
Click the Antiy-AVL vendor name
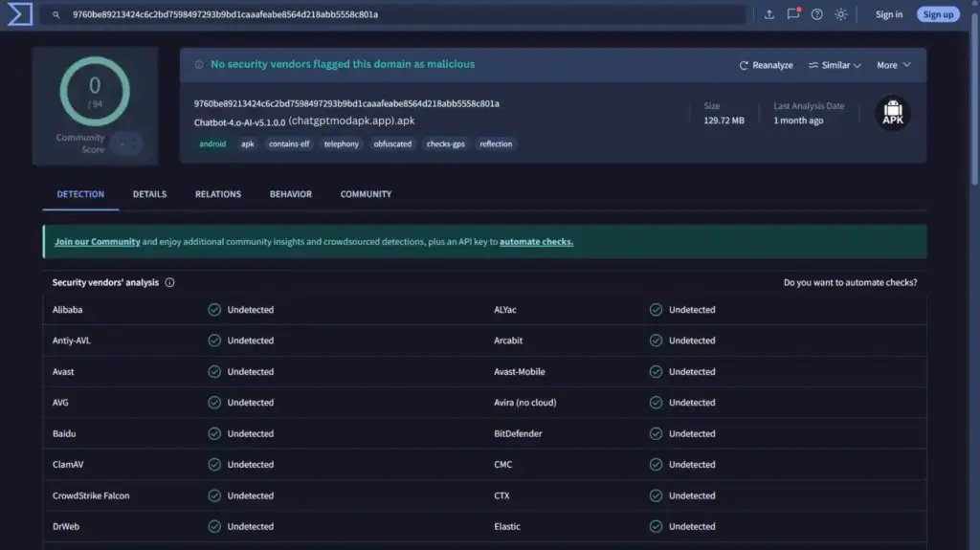click(x=71, y=341)
